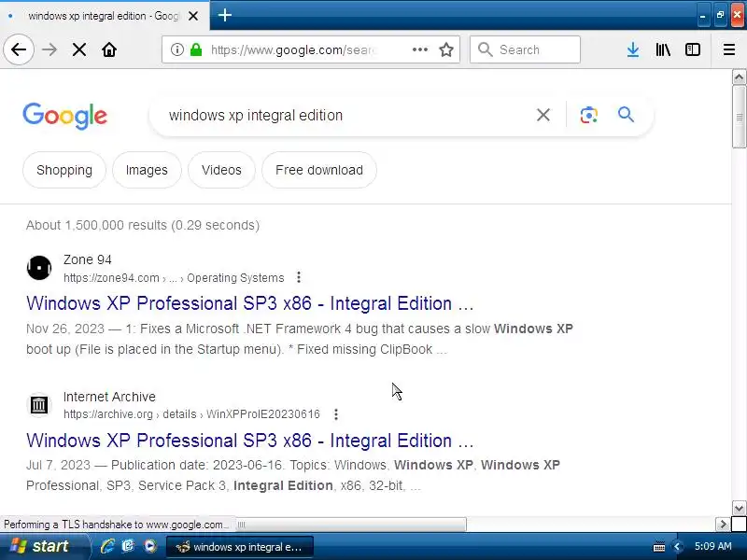Click the Internet Archive site name
747x560 pixels.
click(109, 397)
